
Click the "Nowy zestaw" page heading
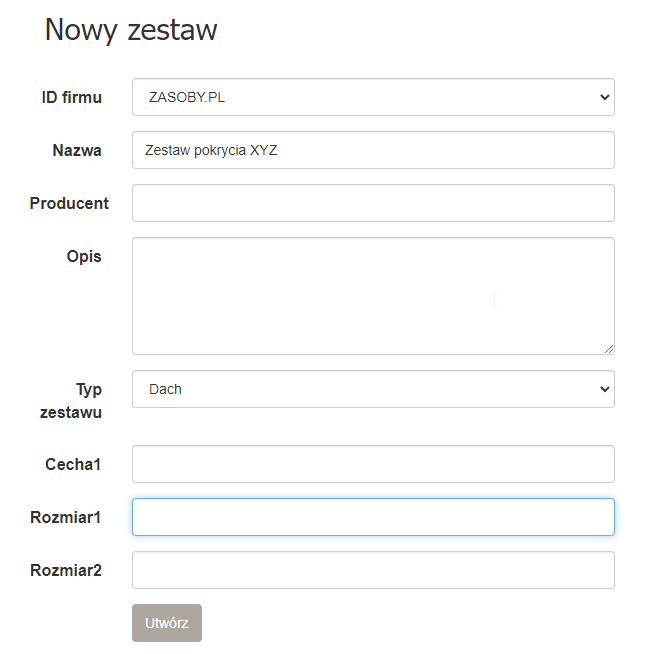(x=131, y=30)
